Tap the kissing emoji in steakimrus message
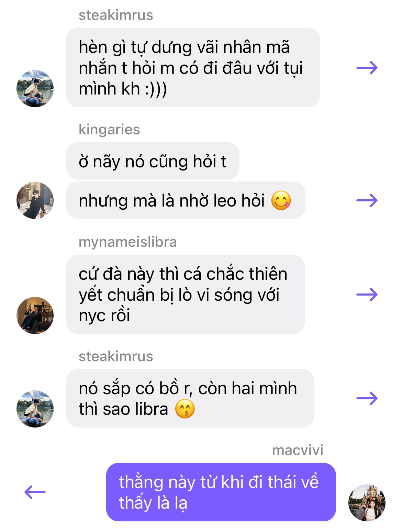Screen dimensions: 402x532 [185, 409]
